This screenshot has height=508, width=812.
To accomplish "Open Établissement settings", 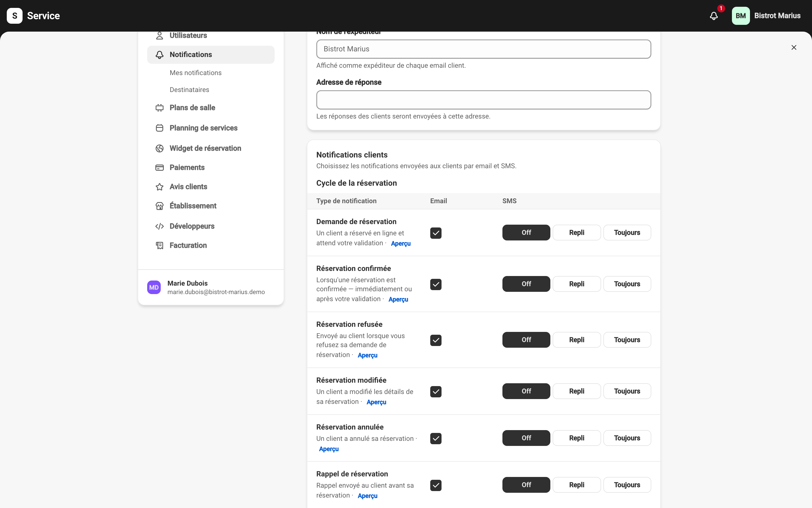I will click(x=211, y=206).
